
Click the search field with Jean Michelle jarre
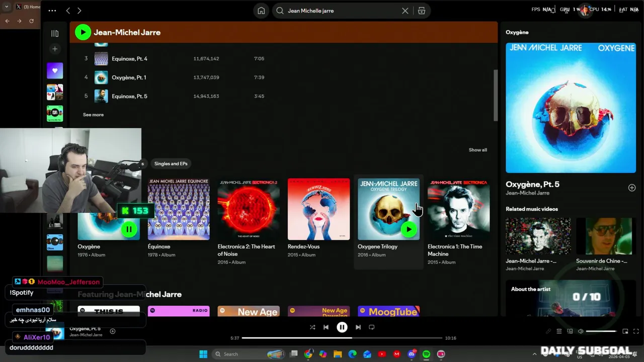(x=342, y=11)
